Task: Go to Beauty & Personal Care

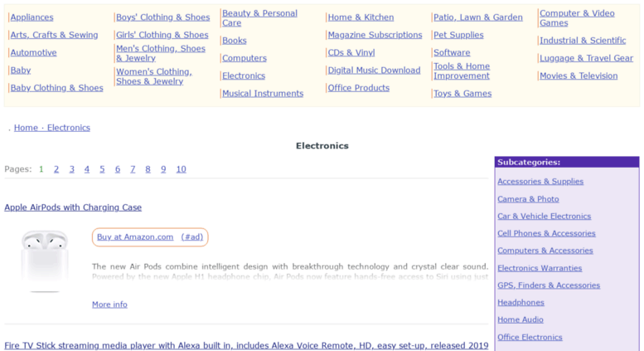Action: 259,18
